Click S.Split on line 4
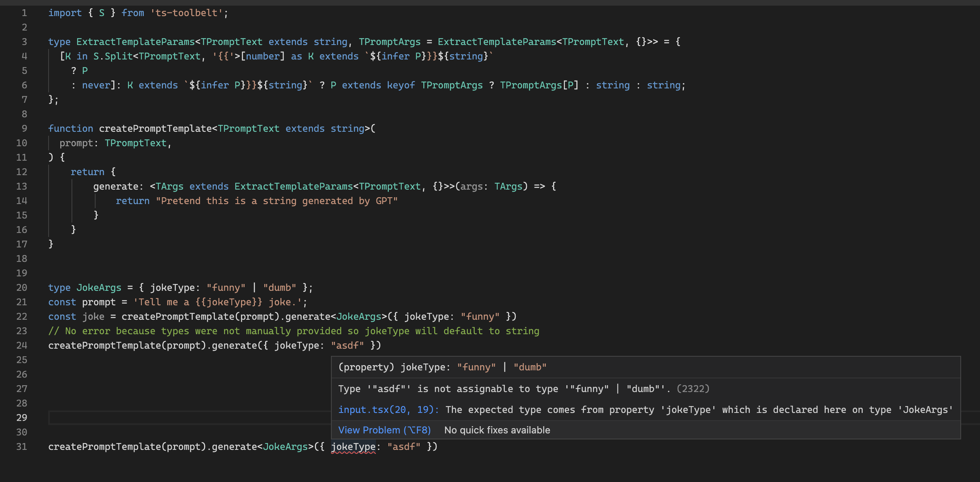The height and width of the screenshot is (482, 980). 113,56
